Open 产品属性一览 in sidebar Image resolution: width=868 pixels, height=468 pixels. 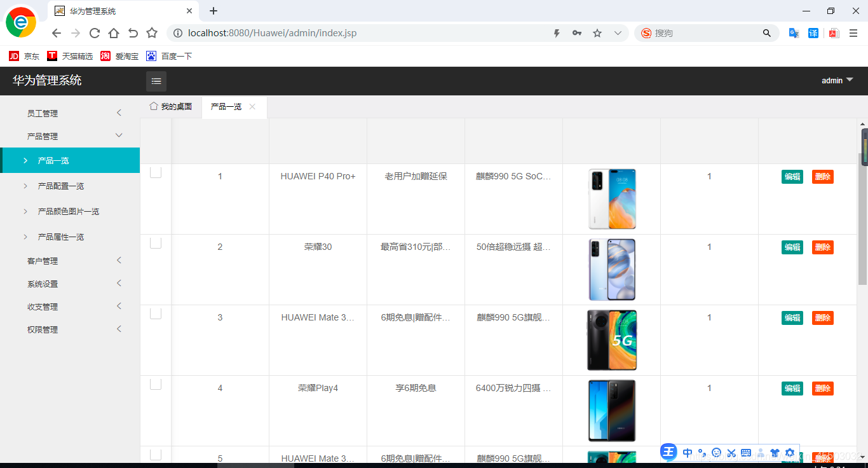point(70,237)
